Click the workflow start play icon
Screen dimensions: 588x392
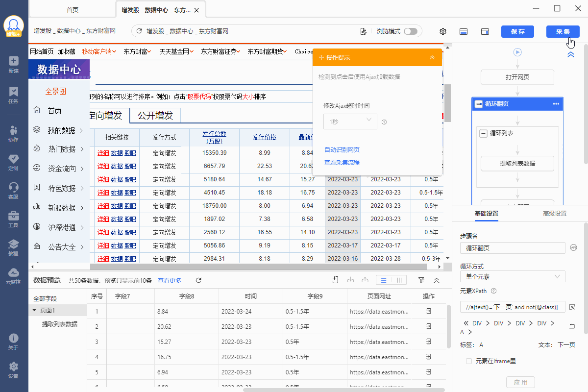click(517, 52)
